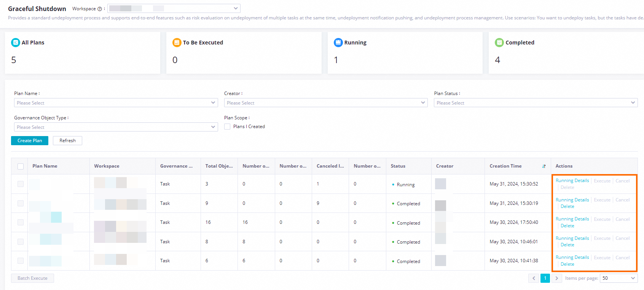Toggle the Plans I Created checkbox

tap(227, 127)
